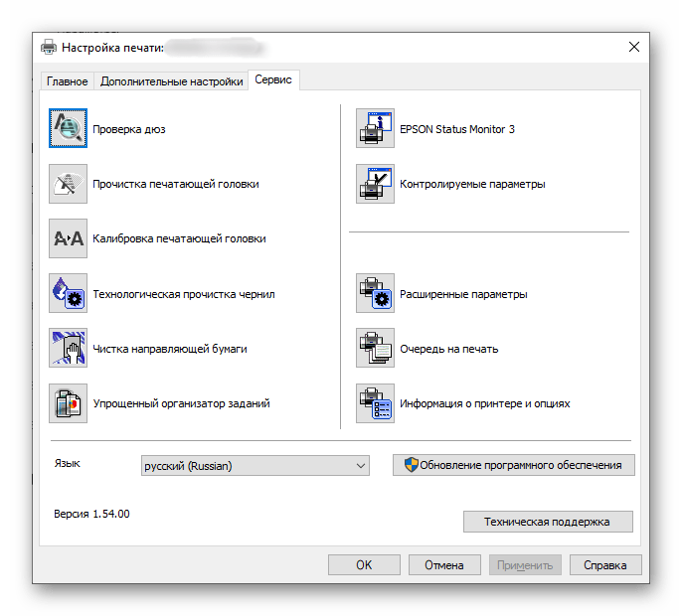Click the Очередь на печать label
Image resolution: width=682 pixels, height=616 pixels.
pos(449,349)
